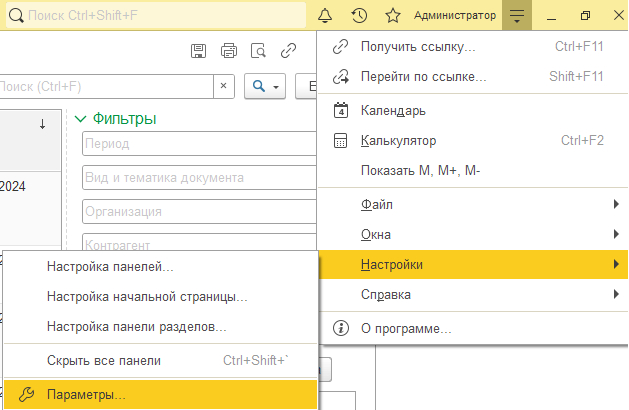Click the Файл submenu arrow

point(616,204)
